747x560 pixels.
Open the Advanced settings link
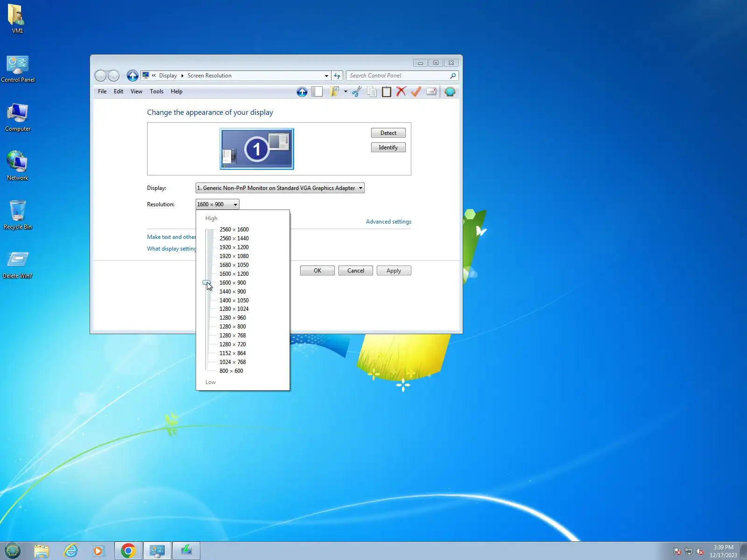click(x=388, y=222)
